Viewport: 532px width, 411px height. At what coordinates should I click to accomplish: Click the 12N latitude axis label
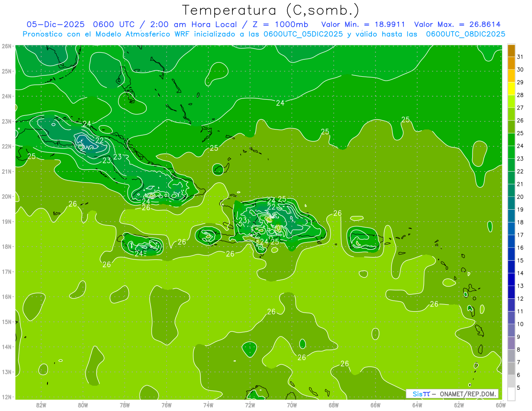(x=6, y=397)
